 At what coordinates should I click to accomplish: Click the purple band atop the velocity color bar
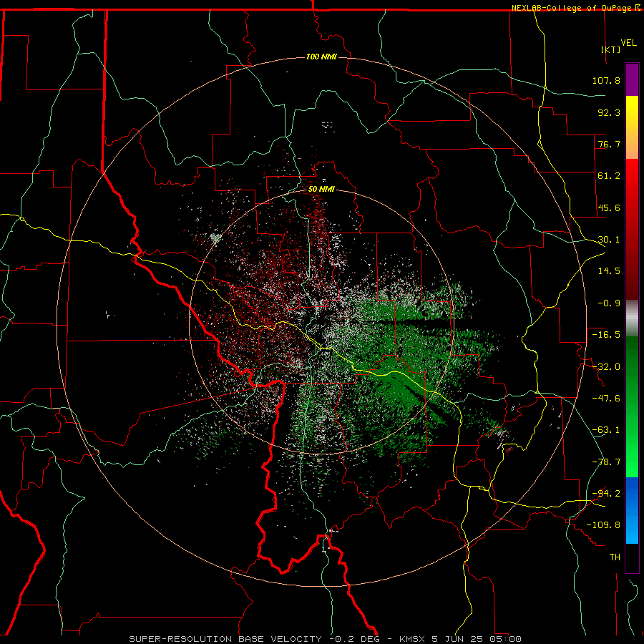point(632,79)
